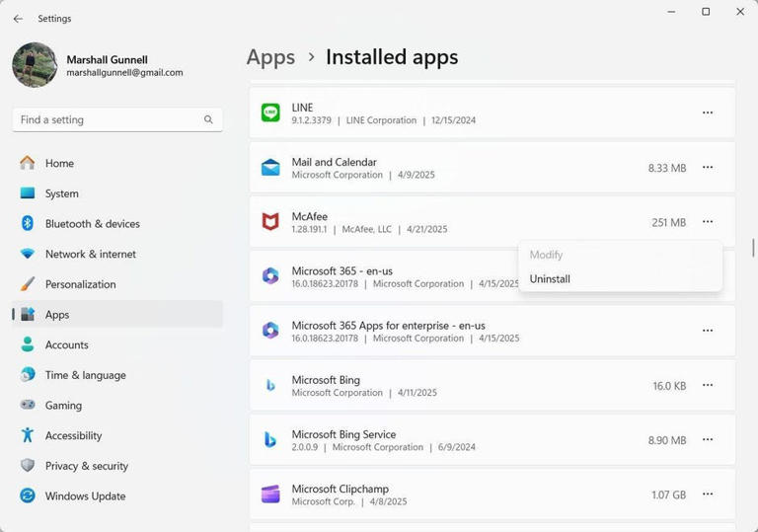This screenshot has height=532, width=758.
Task: Click the disabled Modify menu option
Action: (x=546, y=255)
